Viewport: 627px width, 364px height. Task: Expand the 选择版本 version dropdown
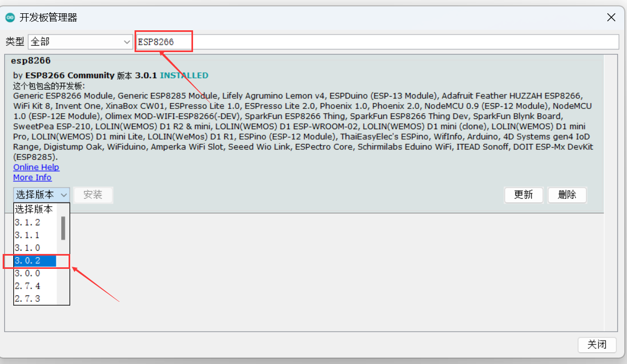tap(41, 195)
